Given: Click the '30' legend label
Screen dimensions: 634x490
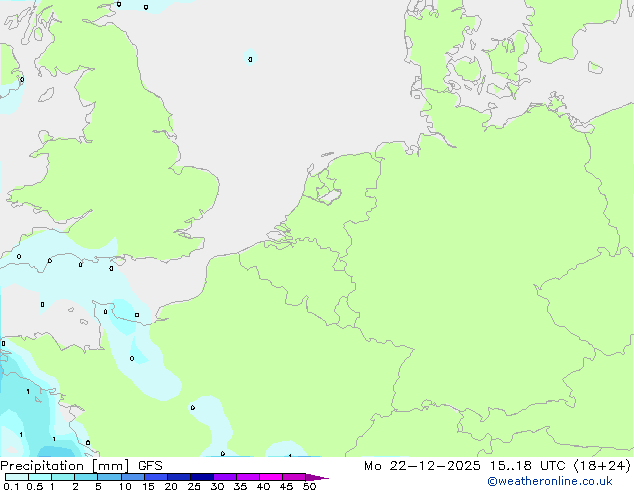Looking at the screenshot, I should pos(217,486).
